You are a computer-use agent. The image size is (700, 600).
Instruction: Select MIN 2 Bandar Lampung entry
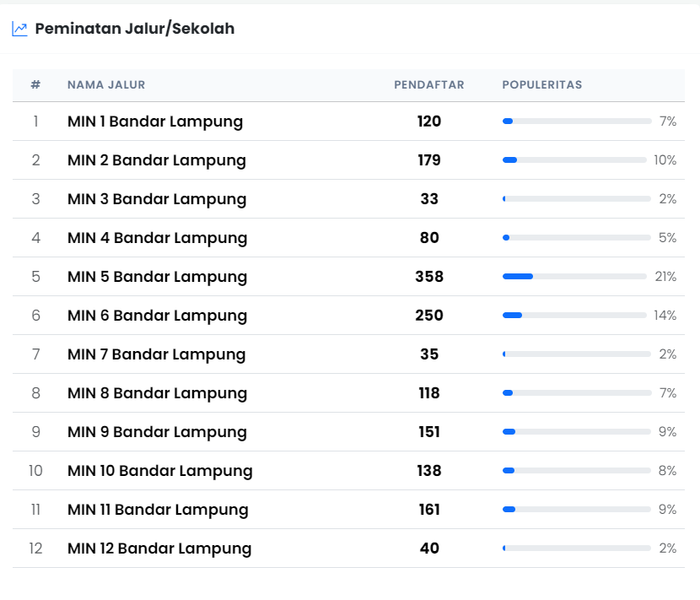coord(157,160)
